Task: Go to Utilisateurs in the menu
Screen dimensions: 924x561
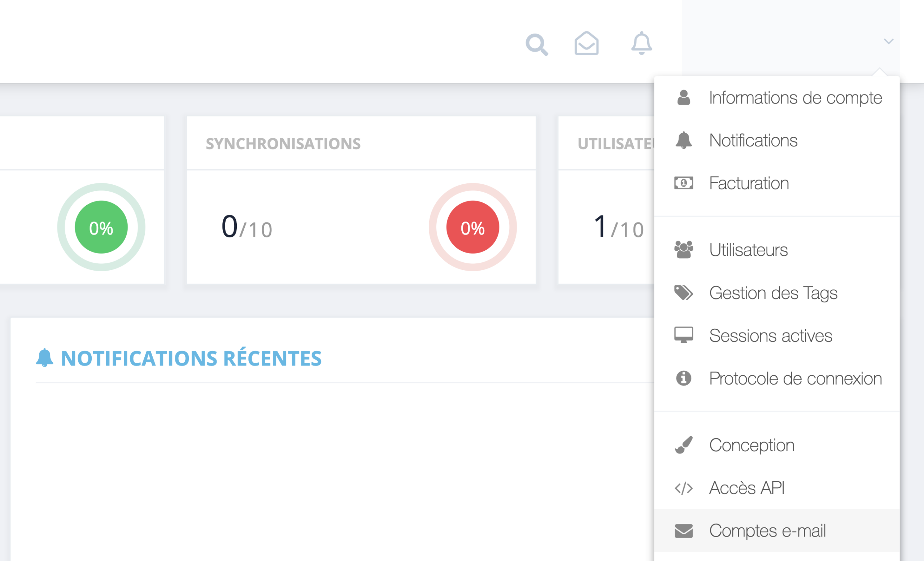Action: pyautogui.click(x=777, y=250)
